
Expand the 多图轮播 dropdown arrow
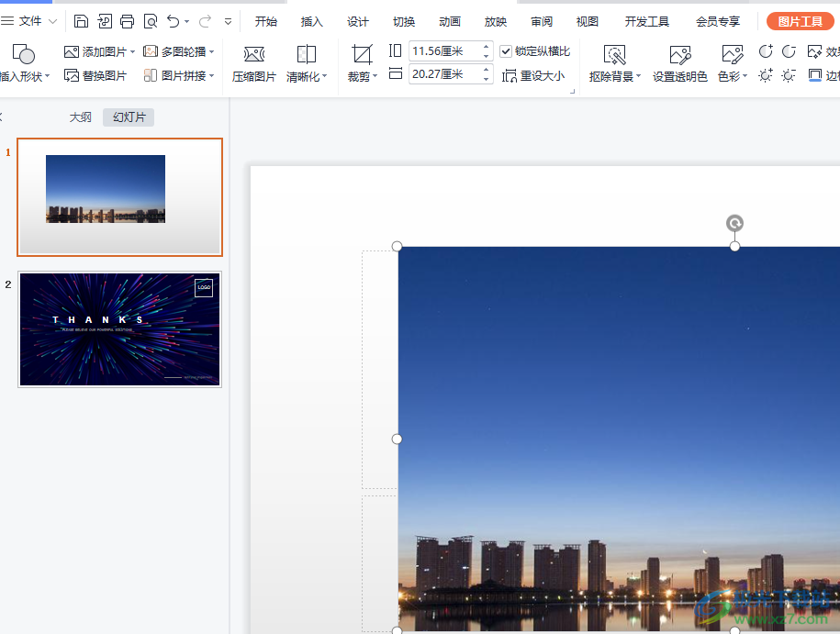click(x=212, y=52)
